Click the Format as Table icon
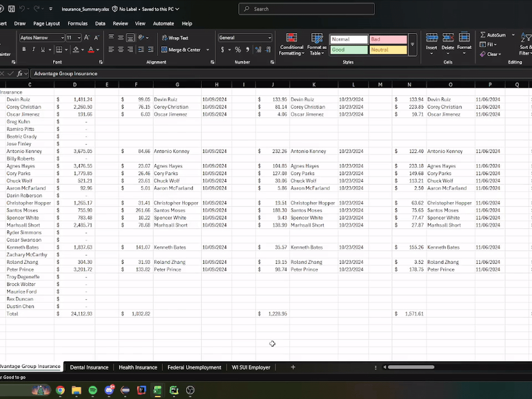The height and width of the screenshot is (399, 532). click(317, 44)
